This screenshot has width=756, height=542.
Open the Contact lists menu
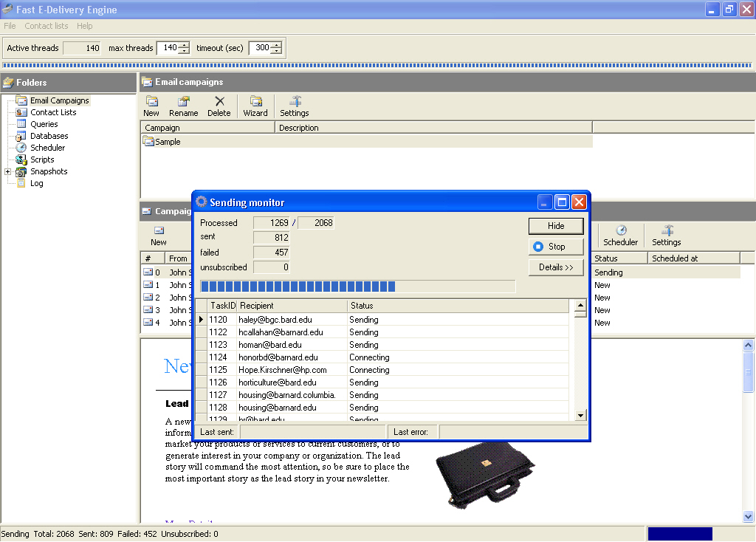(x=47, y=26)
